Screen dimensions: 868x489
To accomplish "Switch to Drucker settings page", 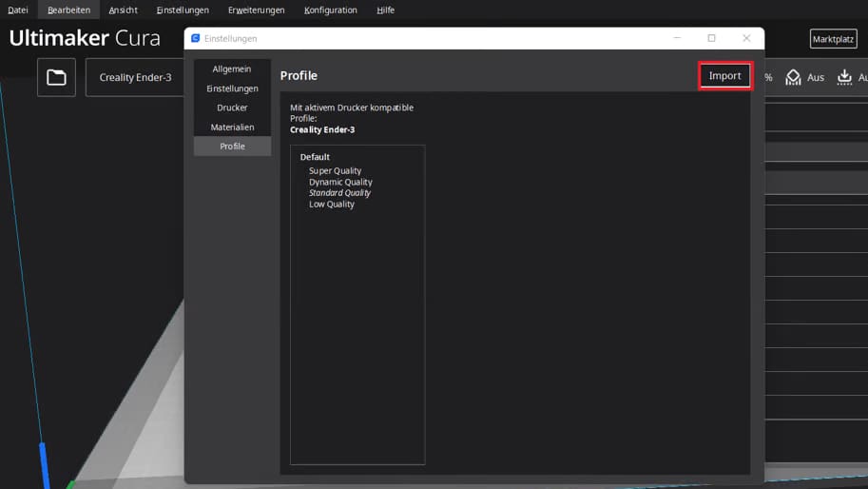I will click(x=232, y=108).
